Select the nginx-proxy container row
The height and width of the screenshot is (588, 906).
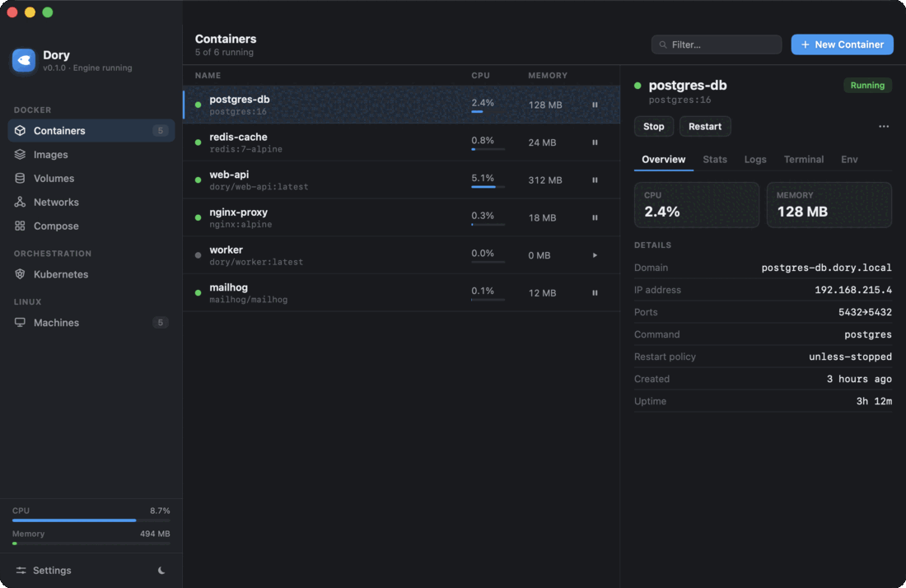[x=402, y=217]
